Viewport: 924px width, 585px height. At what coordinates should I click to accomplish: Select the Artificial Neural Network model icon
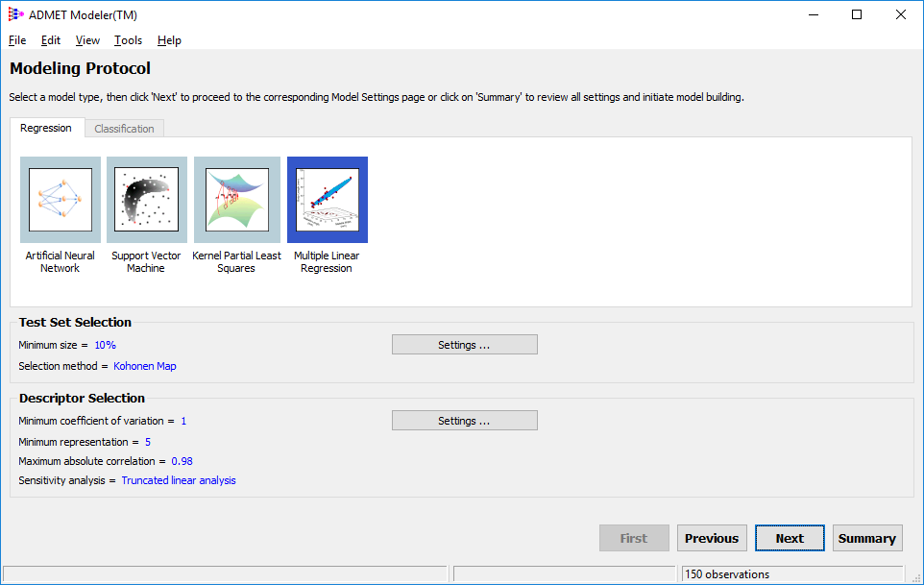[x=61, y=200]
